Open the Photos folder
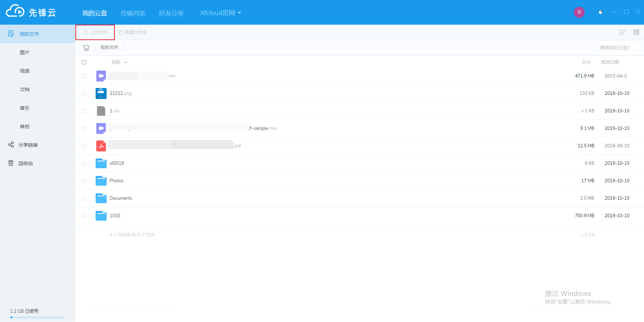This screenshot has height=322, width=644. coord(116,181)
